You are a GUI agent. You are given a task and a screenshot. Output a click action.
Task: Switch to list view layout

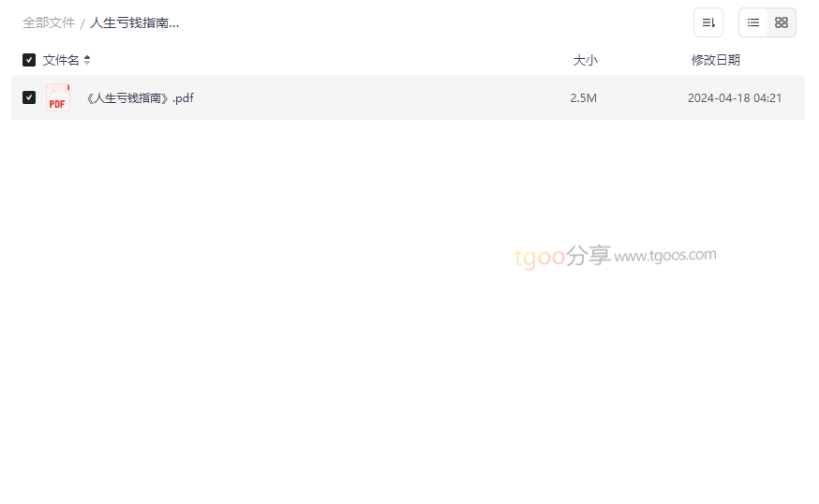pyautogui.click(x=752, y=22)
